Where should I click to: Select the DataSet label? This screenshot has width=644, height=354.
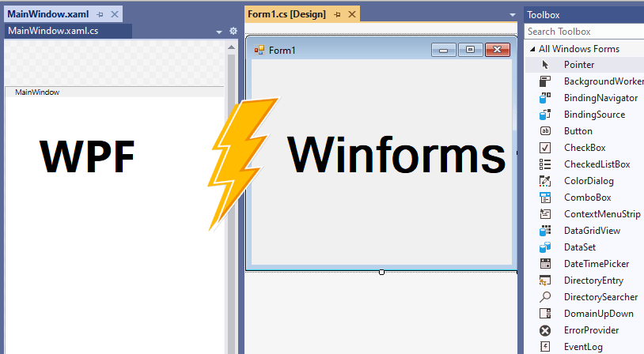580,247
